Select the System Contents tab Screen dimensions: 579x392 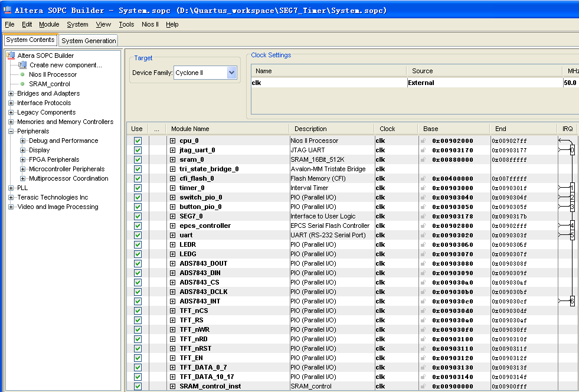[x=30, y=40]
